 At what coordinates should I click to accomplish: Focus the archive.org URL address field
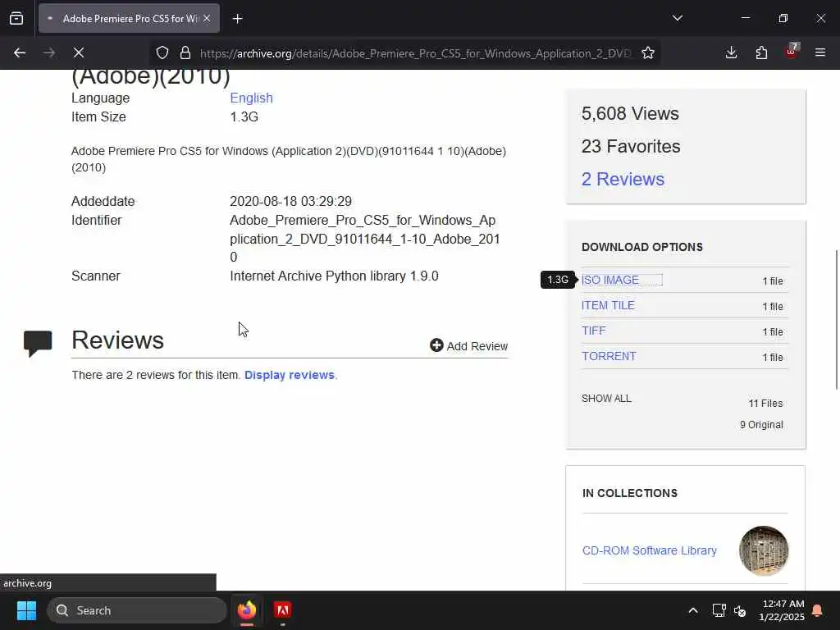(x=416, y=53)
